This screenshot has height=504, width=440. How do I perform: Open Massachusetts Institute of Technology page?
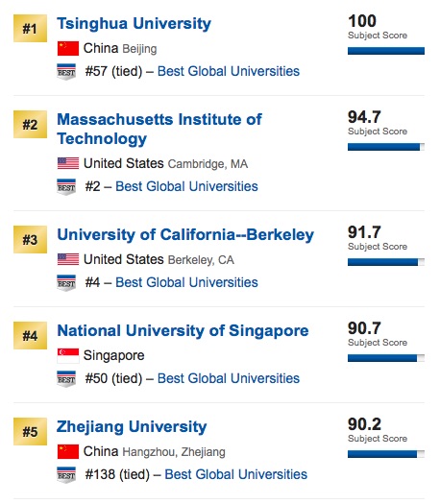159,130
